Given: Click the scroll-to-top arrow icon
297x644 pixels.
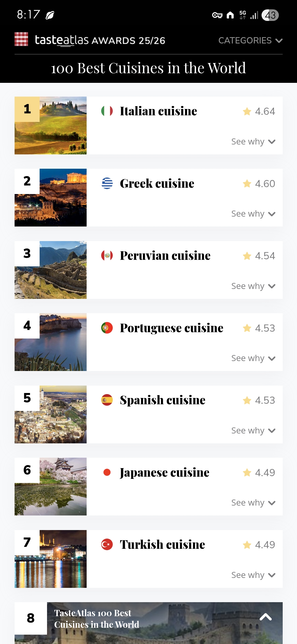Looking at the screenshot, I should (266, 617).
